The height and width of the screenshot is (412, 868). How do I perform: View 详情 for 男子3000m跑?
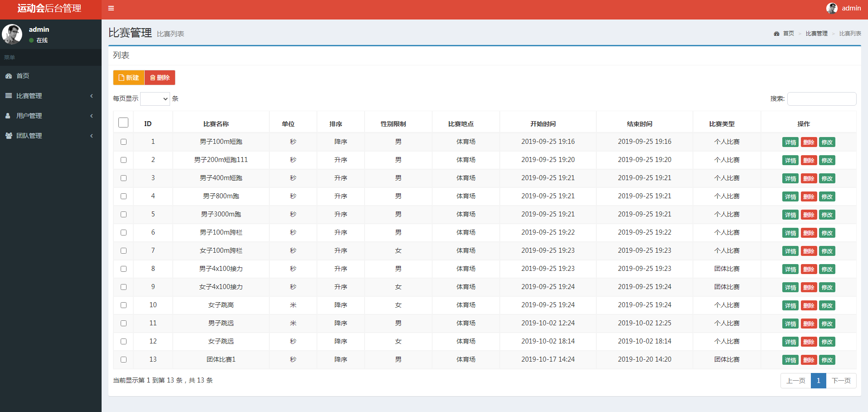click(790, 215)
